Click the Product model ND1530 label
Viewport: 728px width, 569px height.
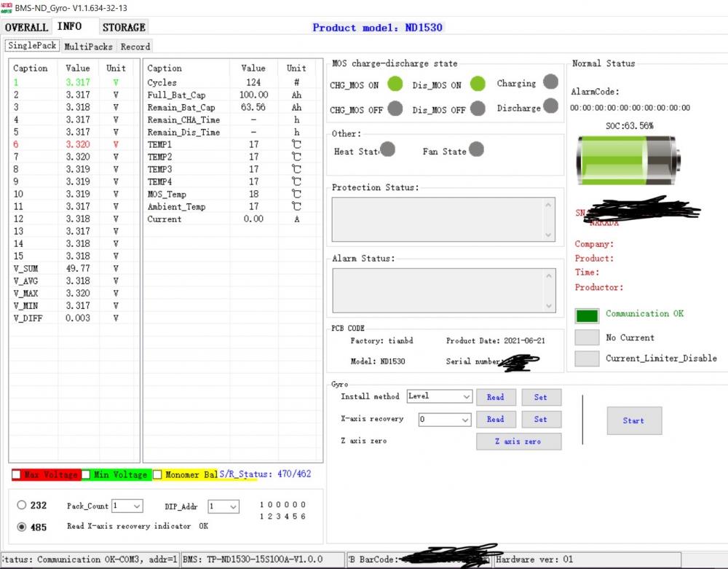pos(377,28)
